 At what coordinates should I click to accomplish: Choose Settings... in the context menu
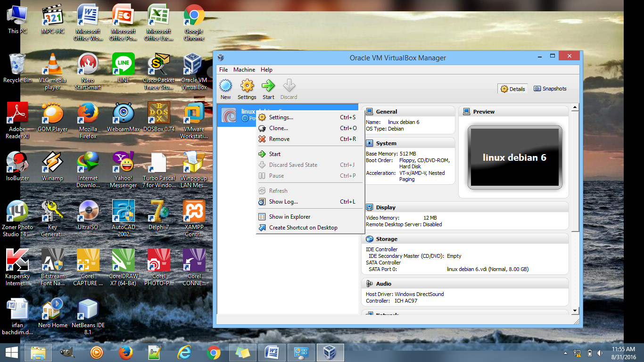[310, 117]
